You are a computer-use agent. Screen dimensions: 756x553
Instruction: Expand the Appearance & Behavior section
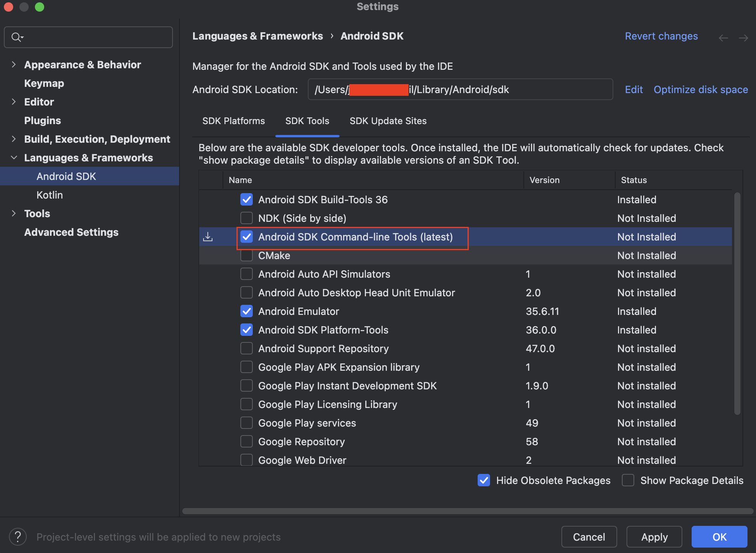pos(14,64)
